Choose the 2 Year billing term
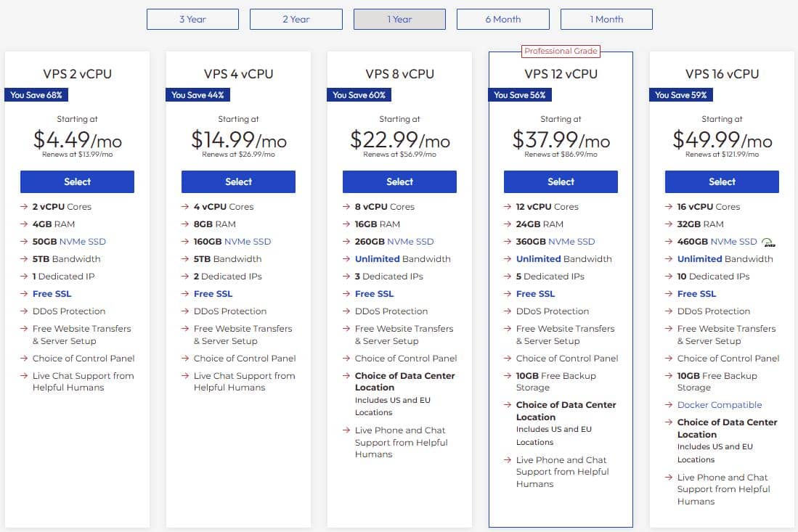 pos(296,20)
